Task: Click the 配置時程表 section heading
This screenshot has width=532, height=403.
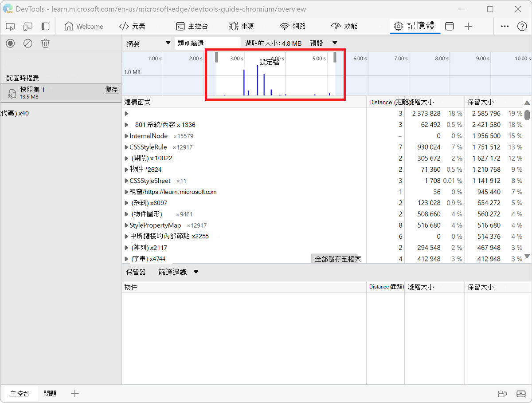Action: click(x=23, y=78)
